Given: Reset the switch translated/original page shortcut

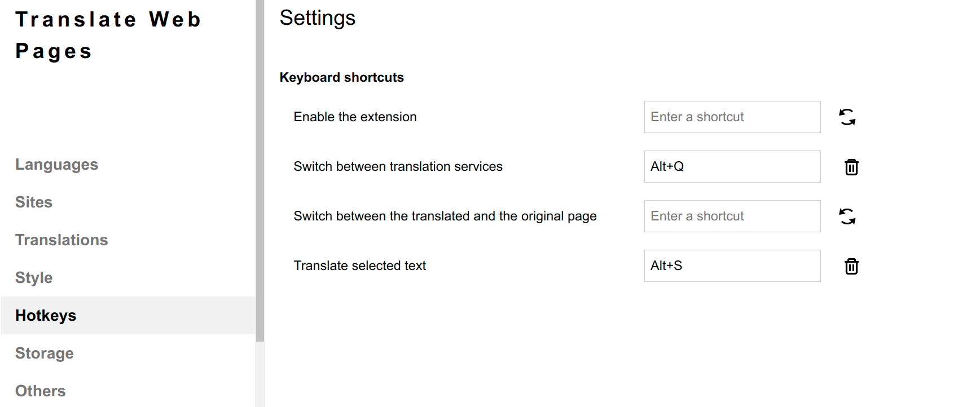Looking at the screenshot, I should (848, 216).
